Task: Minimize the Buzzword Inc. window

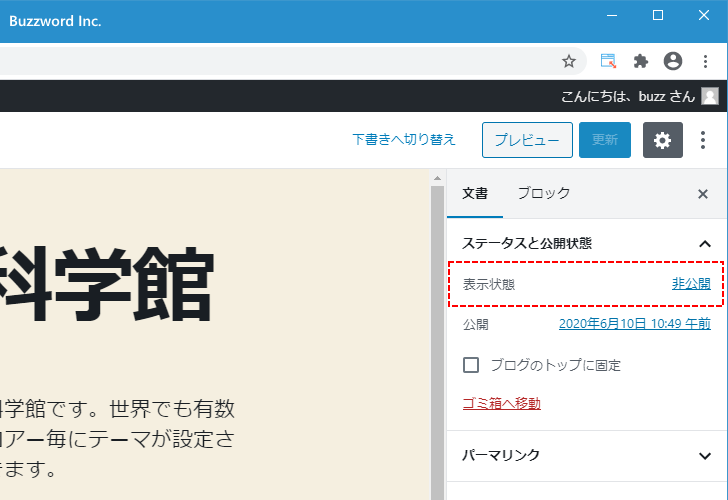Action: (612, 15)
